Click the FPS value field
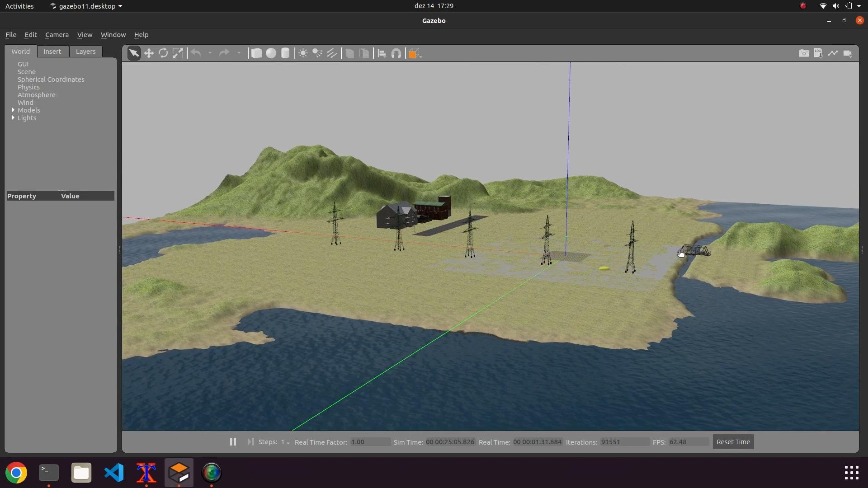 coord(689,442)
